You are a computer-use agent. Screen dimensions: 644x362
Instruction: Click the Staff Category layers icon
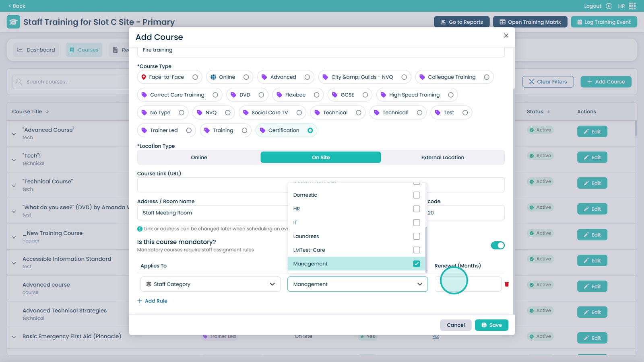149,284
